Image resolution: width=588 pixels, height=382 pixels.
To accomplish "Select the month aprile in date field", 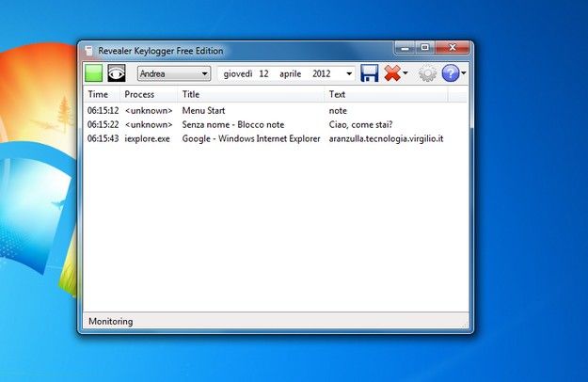I will pos(291,73).
